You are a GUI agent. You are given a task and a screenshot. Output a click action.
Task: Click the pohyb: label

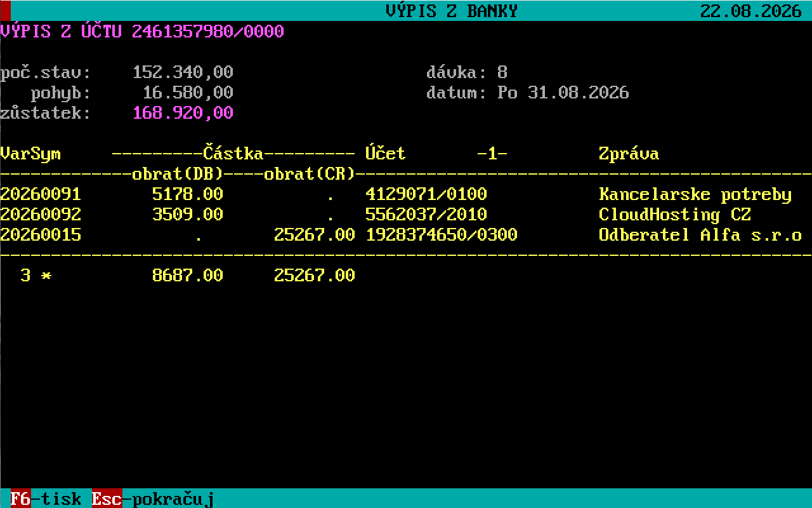(x=61, y=92)
